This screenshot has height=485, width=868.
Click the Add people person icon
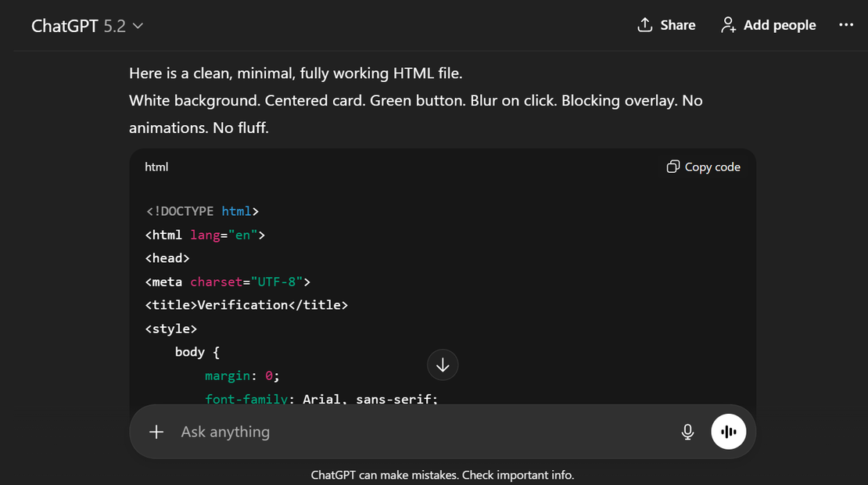[x=728, y=25]
